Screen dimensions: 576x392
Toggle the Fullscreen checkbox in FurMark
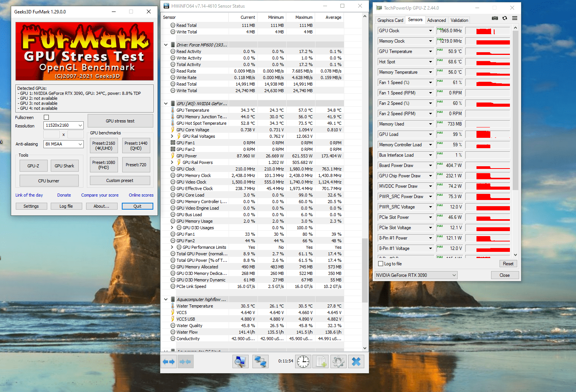[x=46, y=117]
